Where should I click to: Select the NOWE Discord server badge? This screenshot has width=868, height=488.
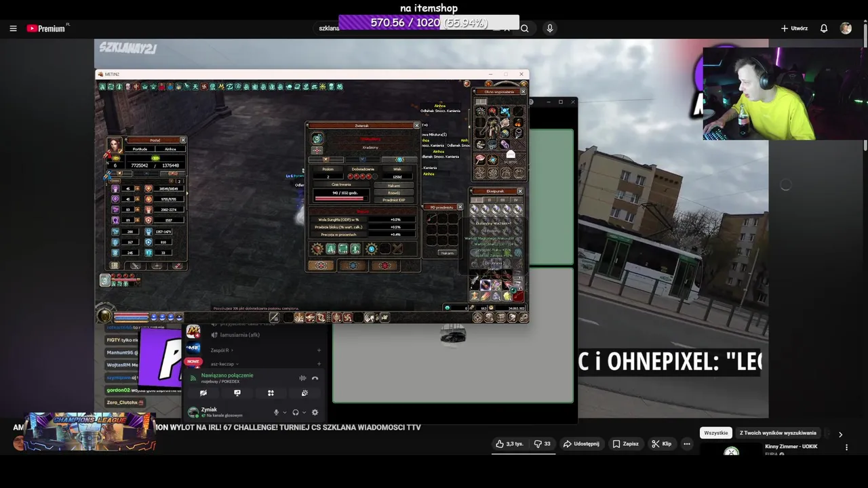pyautogui.click(x=193, y=361)
